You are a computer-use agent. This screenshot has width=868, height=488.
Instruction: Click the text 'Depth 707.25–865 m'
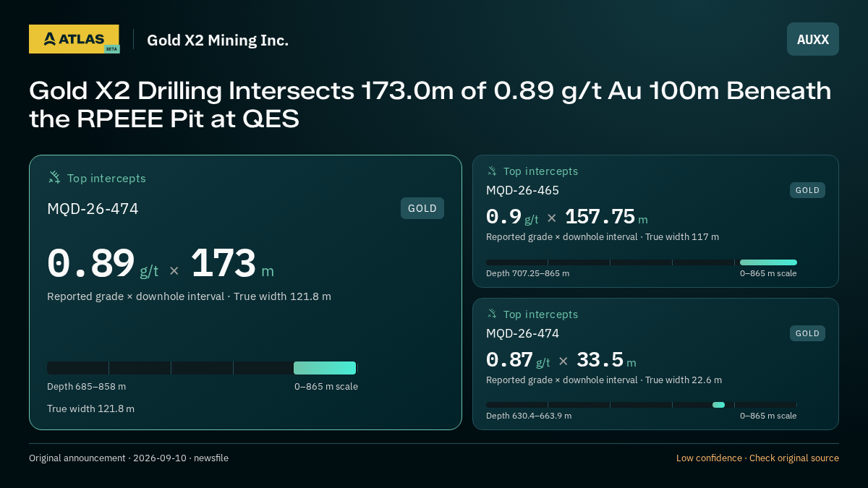click(x=527, y=273)
